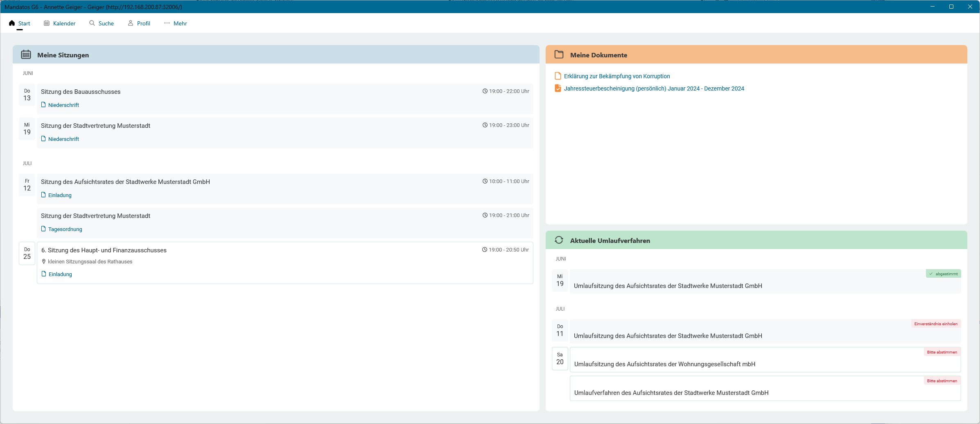Screen dimensions: 980x424
Task: Open Erklärung zur Bekämpfung von Korruption document
Action: click(617, 76)
